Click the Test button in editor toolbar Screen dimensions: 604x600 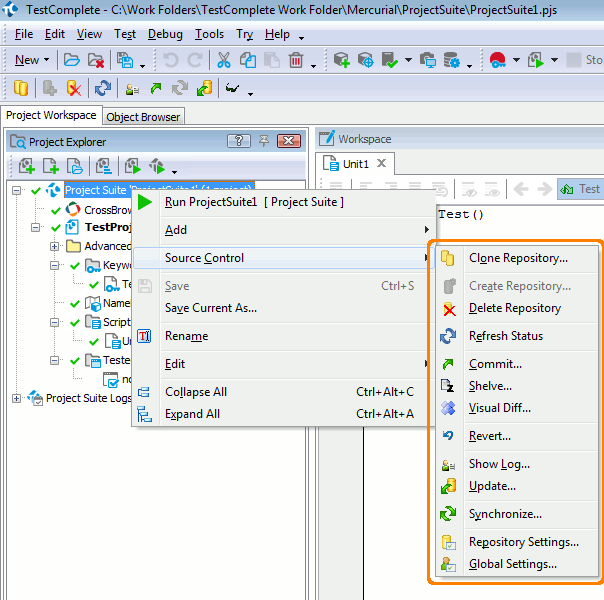[580, 189]
